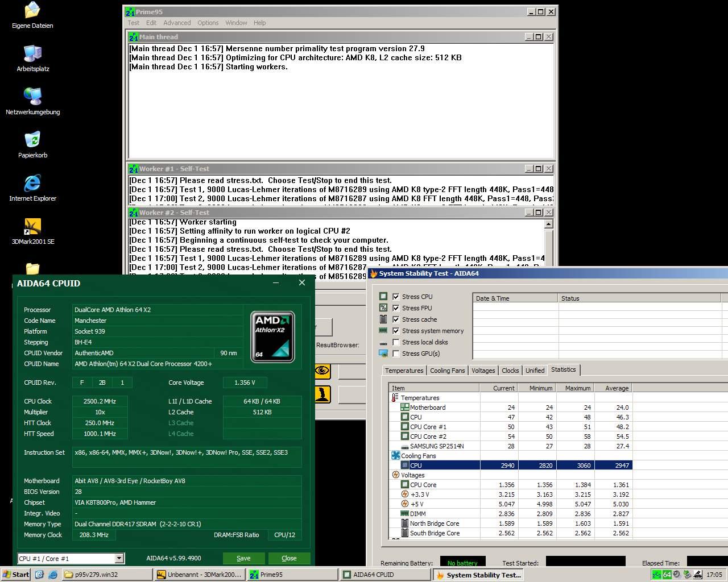Disable the Stress FPU checkbox
Viewport: 728px width, 582px height.
tap(396, 308)
